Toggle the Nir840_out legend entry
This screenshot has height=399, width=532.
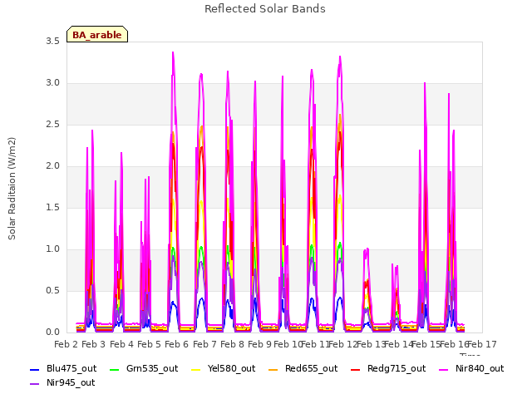(471, 369)
